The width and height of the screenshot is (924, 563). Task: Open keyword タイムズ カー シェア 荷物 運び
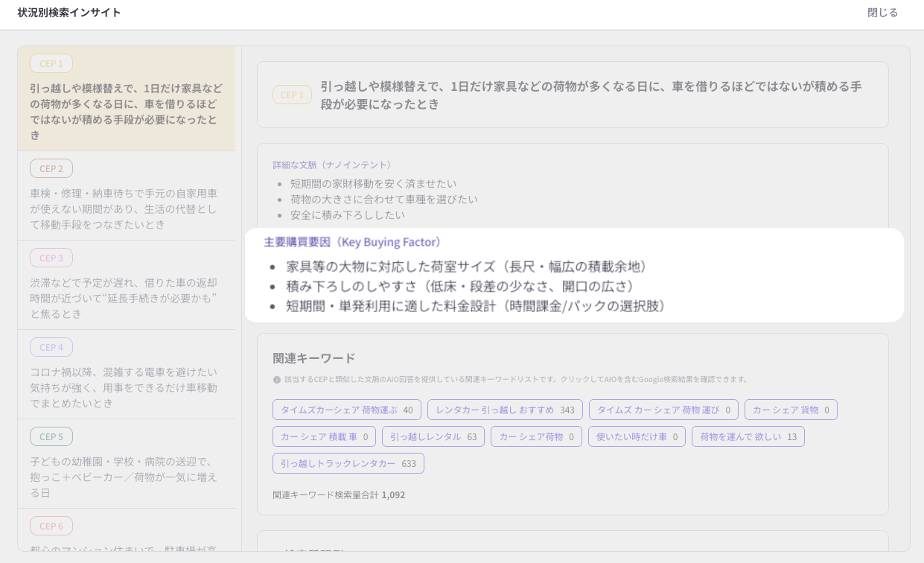pyautogui.click(x=663, y=410)
